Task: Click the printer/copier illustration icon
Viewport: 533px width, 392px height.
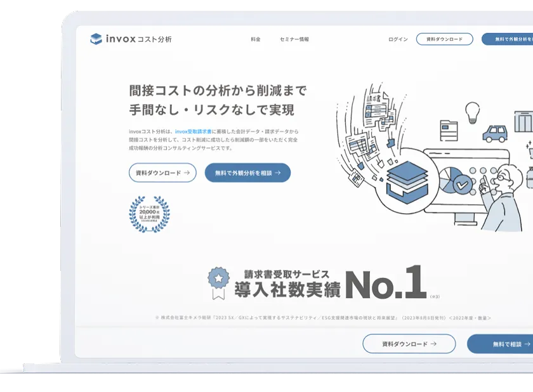Action: [x=449, y=131]
